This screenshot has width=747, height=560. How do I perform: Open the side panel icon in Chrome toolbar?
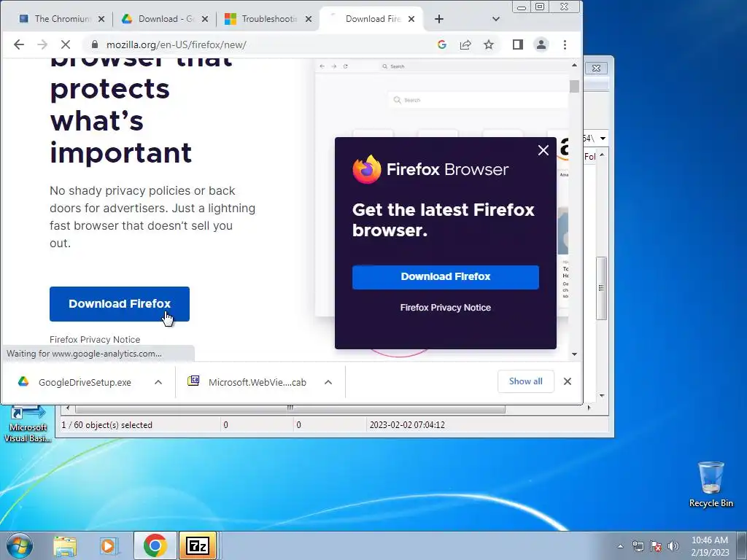tap(518, 44)
